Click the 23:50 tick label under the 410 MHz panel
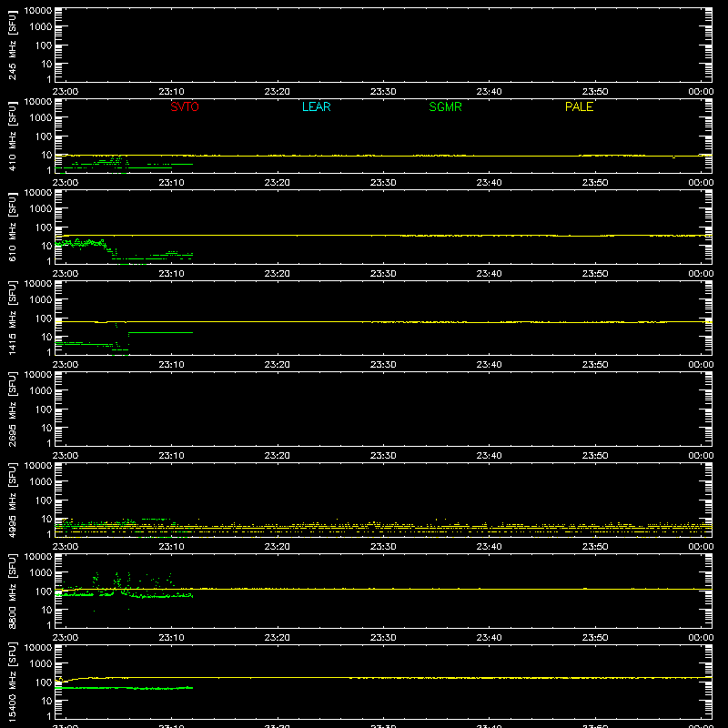 [x=595, y=183]
